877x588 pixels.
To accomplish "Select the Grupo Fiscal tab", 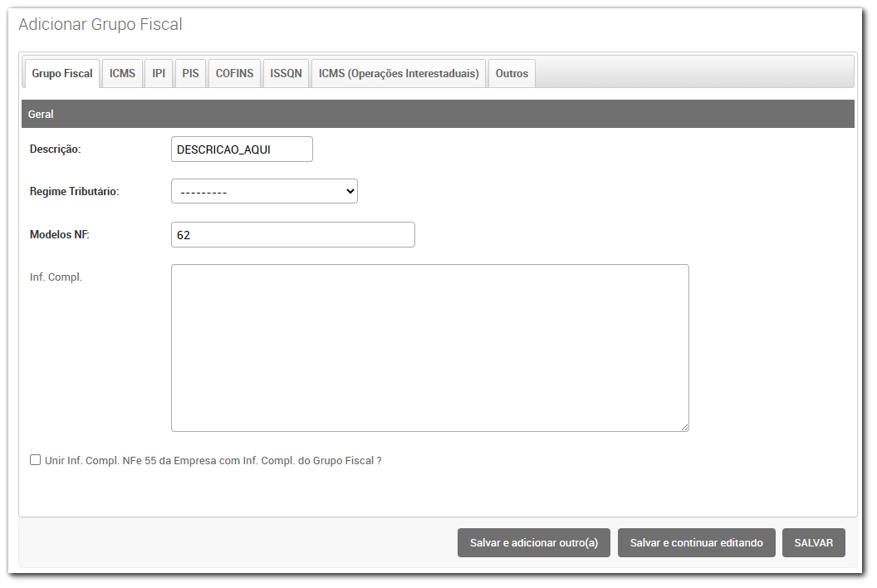I will [62, 73].
